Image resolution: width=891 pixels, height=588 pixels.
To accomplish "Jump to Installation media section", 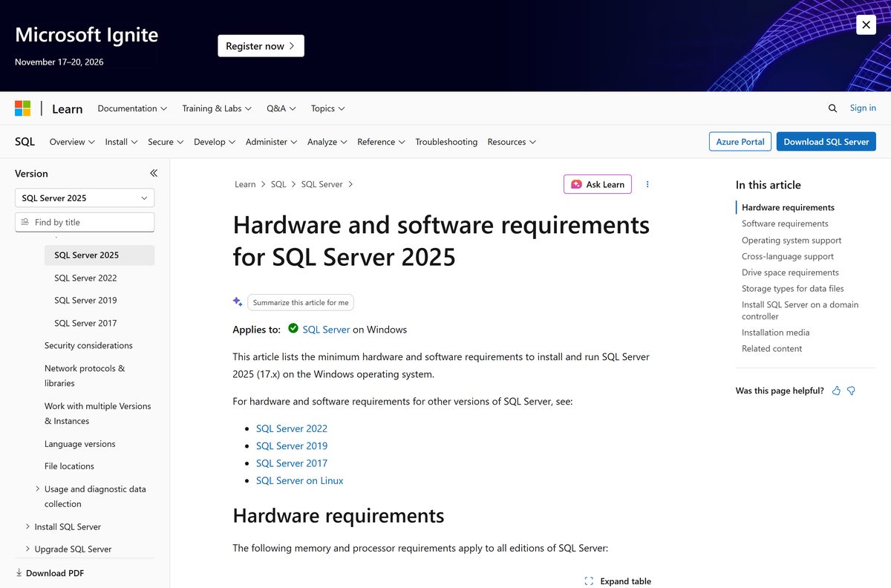I will [x=776, y=333].
